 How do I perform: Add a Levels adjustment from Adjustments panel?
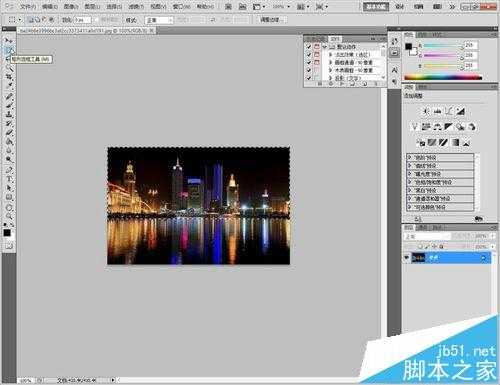pos(438,111)
